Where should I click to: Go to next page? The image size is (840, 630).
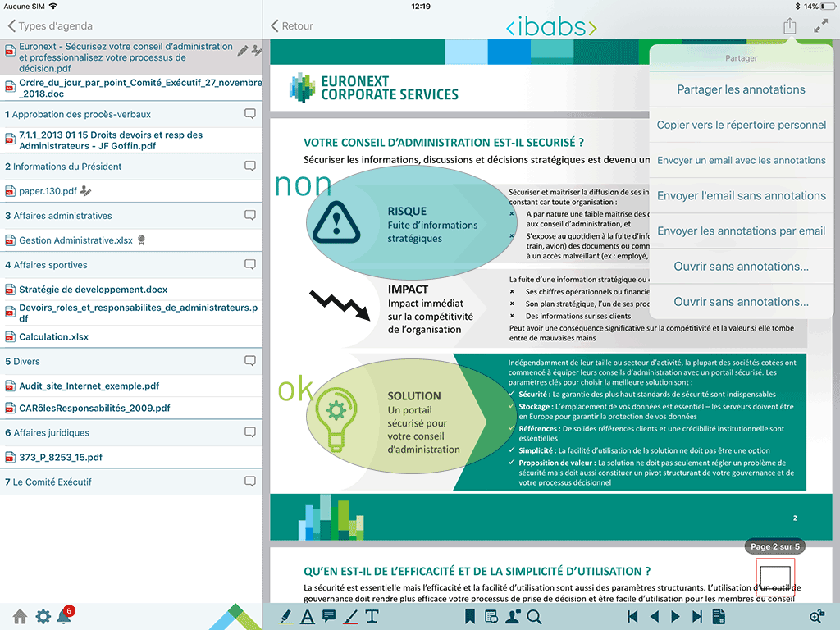[x=676, y=617]
